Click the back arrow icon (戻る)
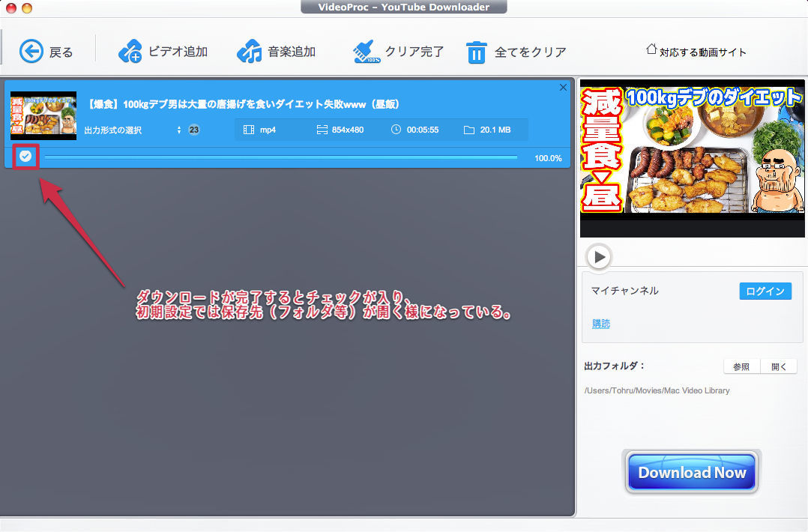The image size is (808, 532). tap(31, 52)
